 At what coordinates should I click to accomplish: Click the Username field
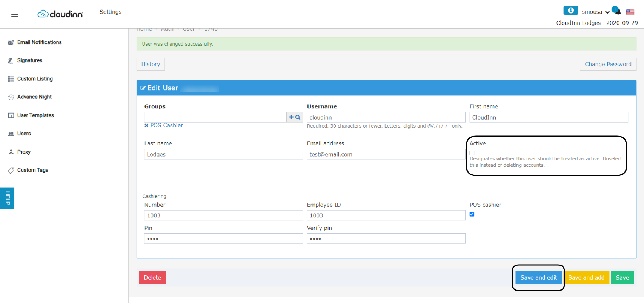(x=386, y=117)
